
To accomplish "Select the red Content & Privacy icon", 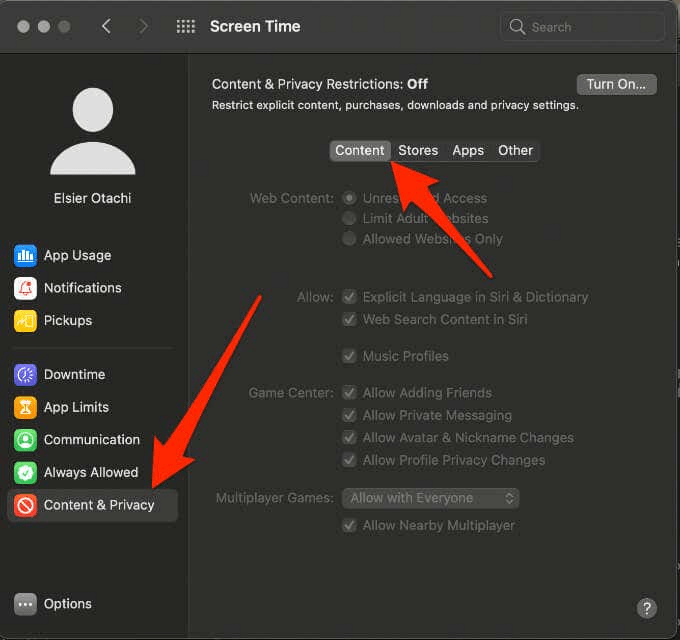I will 25,505.
